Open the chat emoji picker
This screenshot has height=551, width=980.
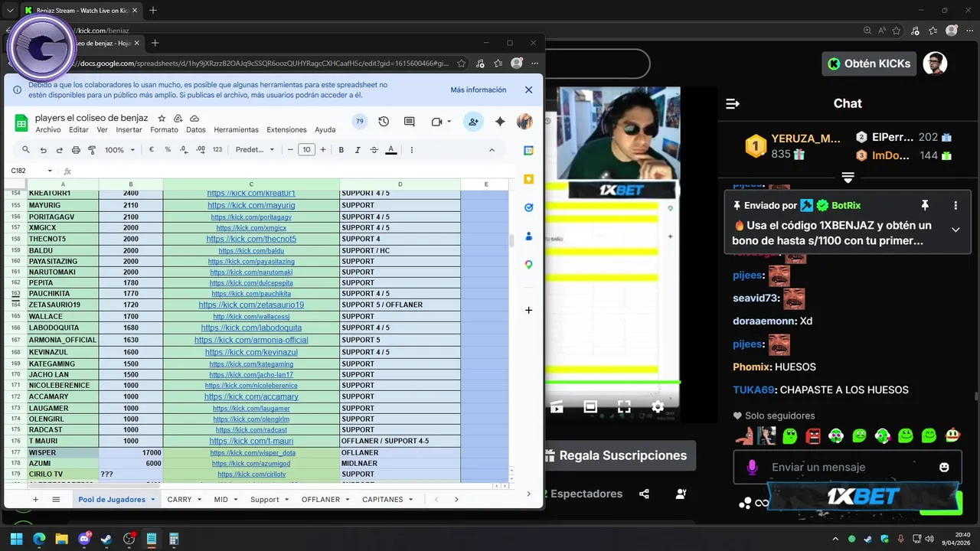coord(944,467)
